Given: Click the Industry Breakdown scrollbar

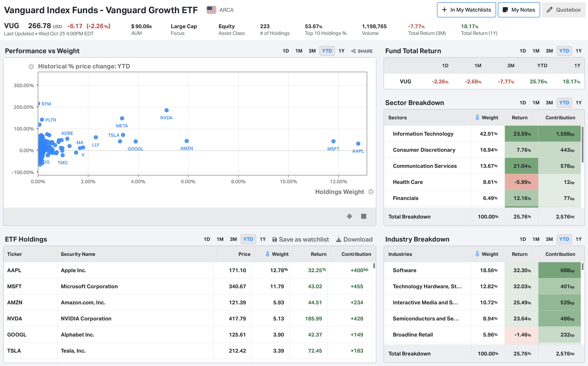Looking at the screenshot, I should pyautogui.click(x=582, y=267).
